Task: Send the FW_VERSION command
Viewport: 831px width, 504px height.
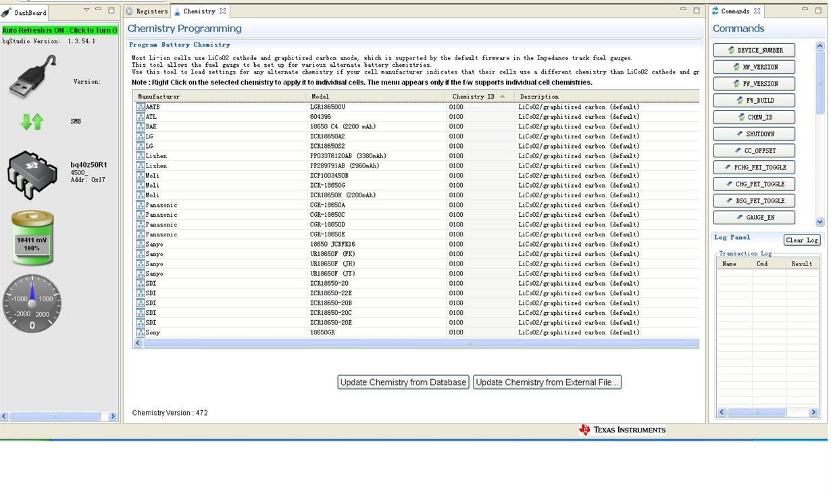Action: pos(754,84)
